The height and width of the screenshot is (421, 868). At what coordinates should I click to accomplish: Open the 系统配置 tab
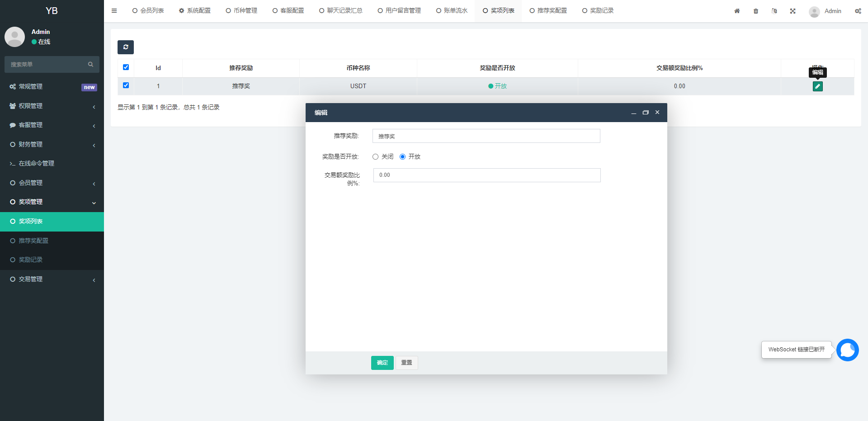[195, 10]
